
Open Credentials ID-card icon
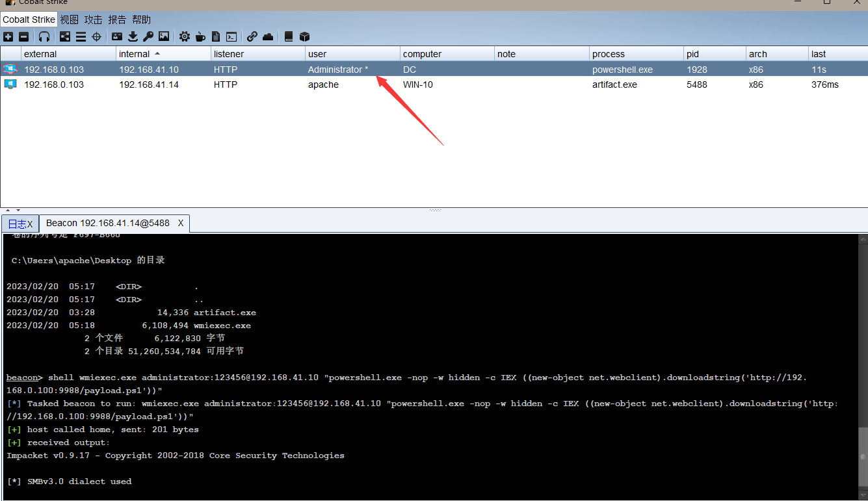click(x=117, y=37)
